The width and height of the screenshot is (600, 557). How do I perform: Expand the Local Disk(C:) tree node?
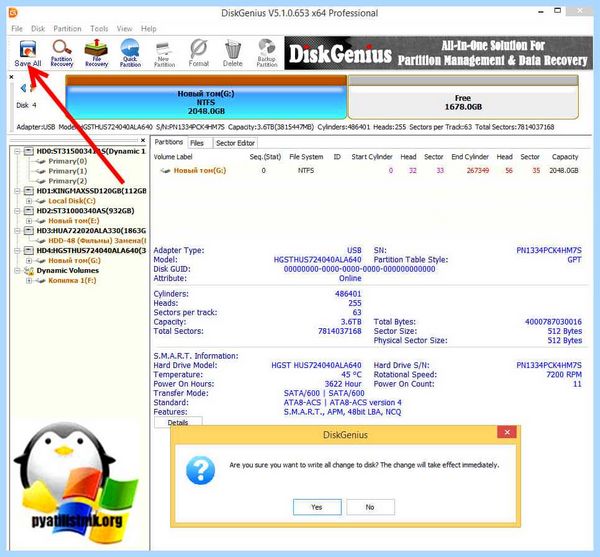coord(29,201)
